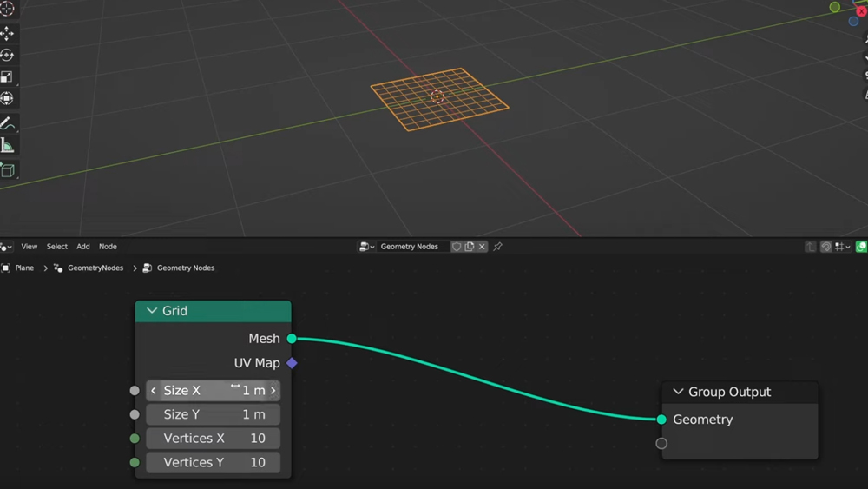
Task: Select the Add Cube tool
Action: (x=7, y=170)
